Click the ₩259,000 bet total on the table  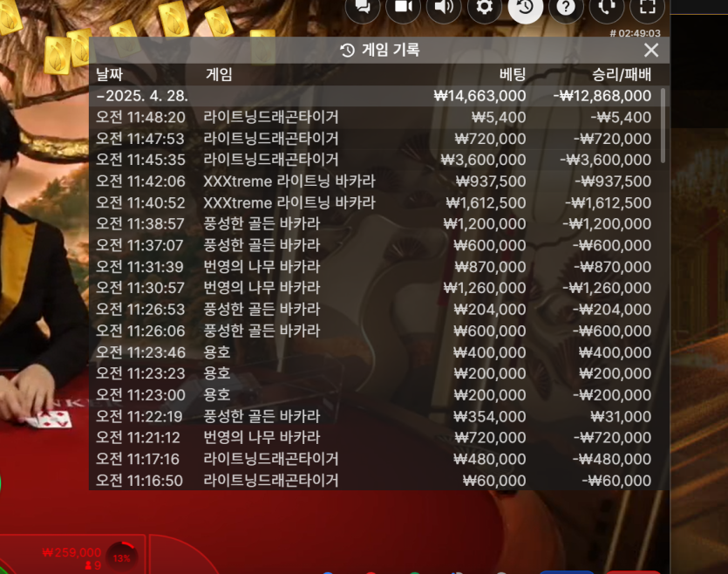71,552
